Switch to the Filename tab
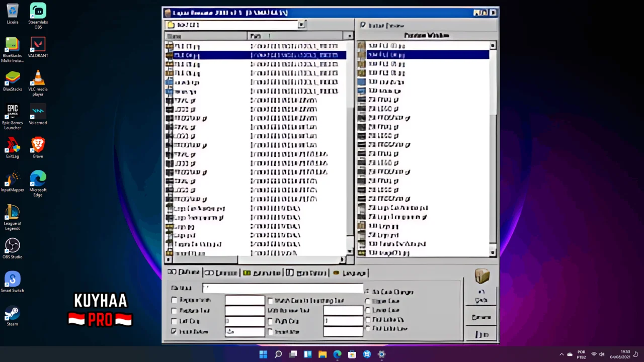 point(184,273)
